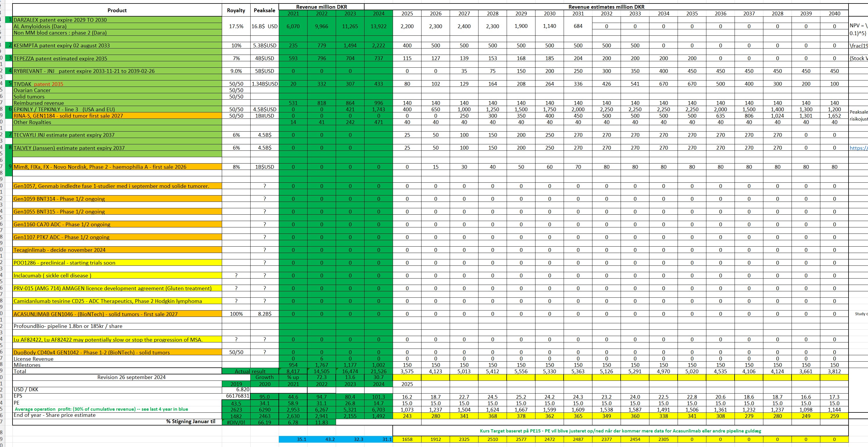The image size is (868, 447).
Task: Click the "Revenue estimates million DKR" header
Action: 606,7
